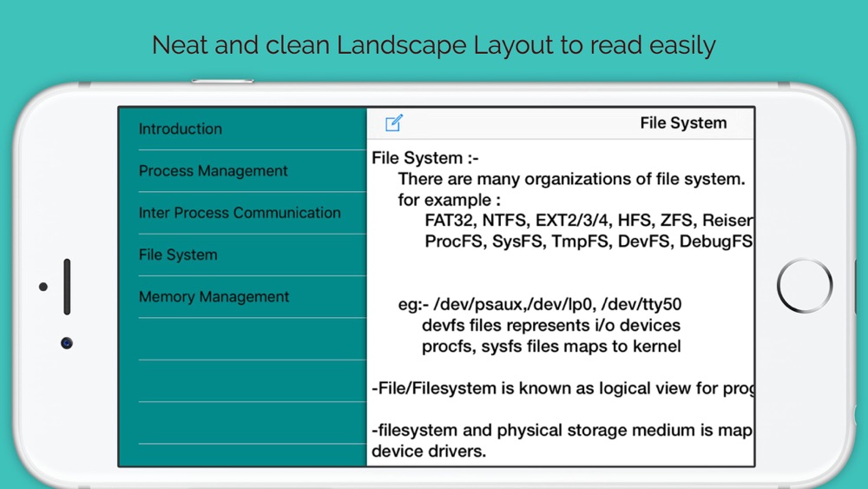Tap the compose note icon
The height and width of the screenshot is (489, 868).
coord(393,123)
